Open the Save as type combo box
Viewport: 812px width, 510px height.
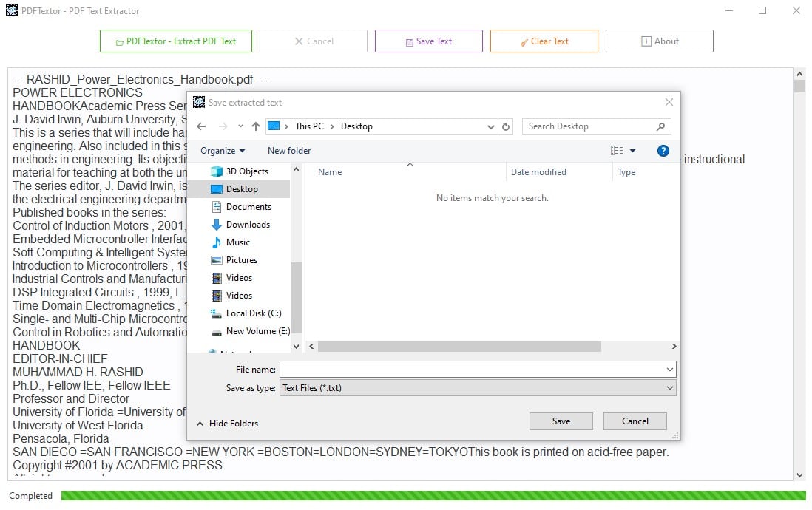(x=478, y=388)
